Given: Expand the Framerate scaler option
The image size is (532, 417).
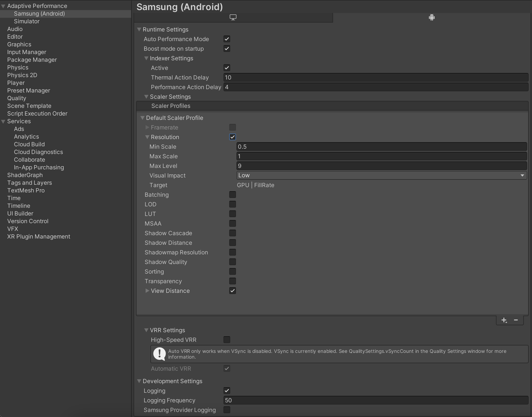Looking at the screenshot, I should point(147,127).
